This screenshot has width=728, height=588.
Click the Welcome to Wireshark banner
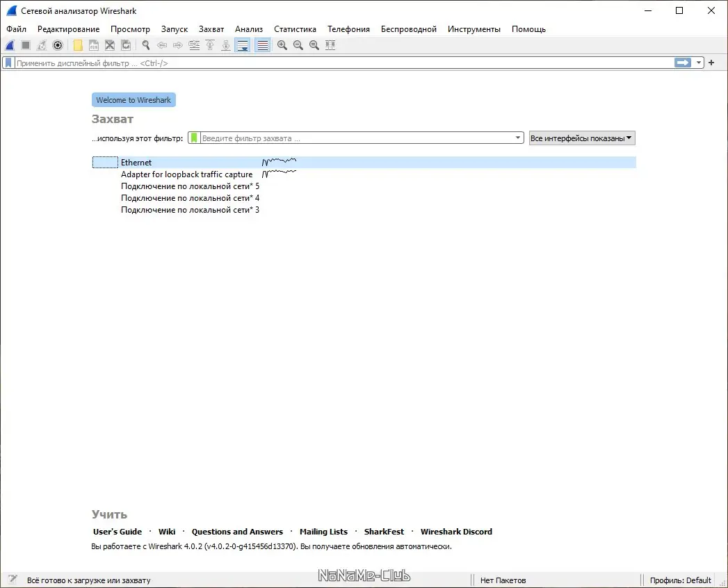point(134,100)
